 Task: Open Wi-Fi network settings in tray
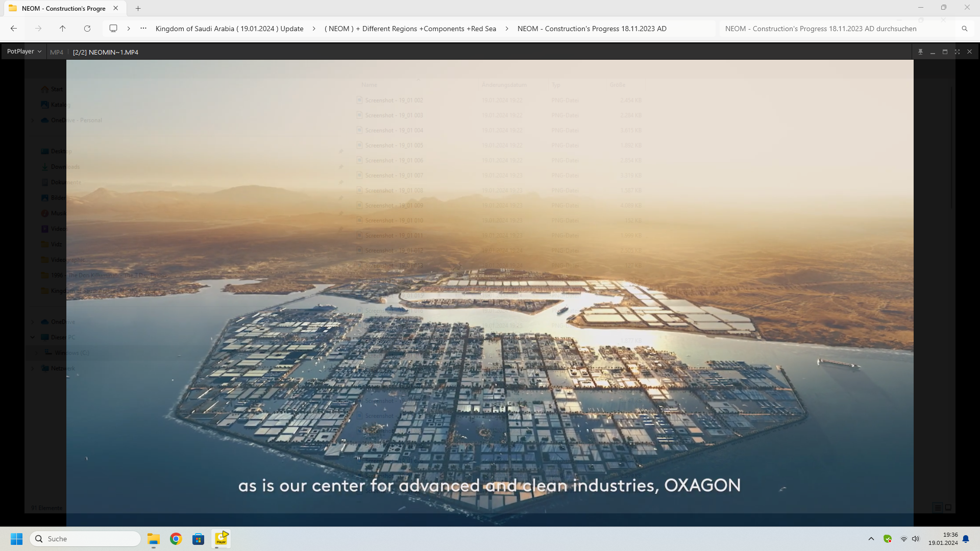click(x=903, y=539)
